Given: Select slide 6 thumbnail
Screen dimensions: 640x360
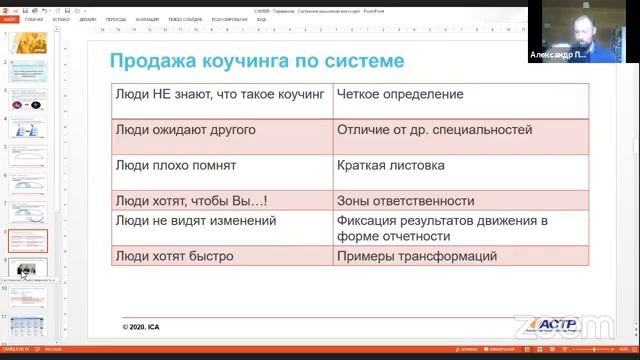Looking at the screenshot, I should (x=28, y=184).
